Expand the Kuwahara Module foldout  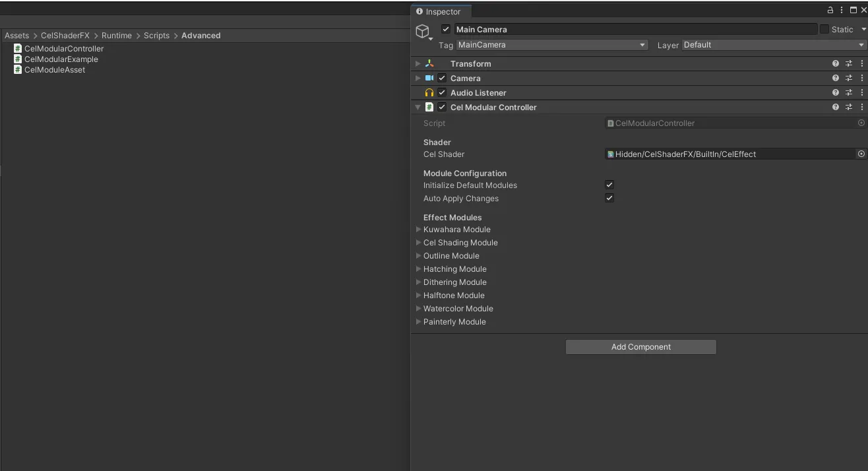coord(418,230)
